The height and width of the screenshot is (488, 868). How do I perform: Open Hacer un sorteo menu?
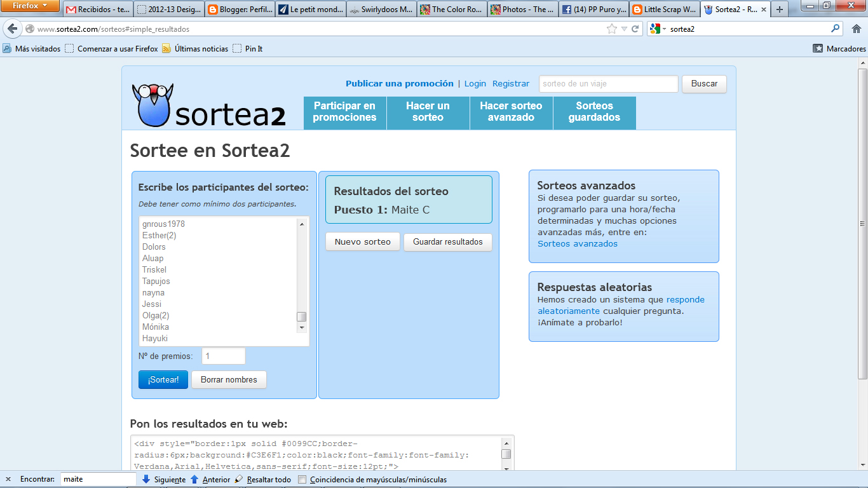point(428,112)
